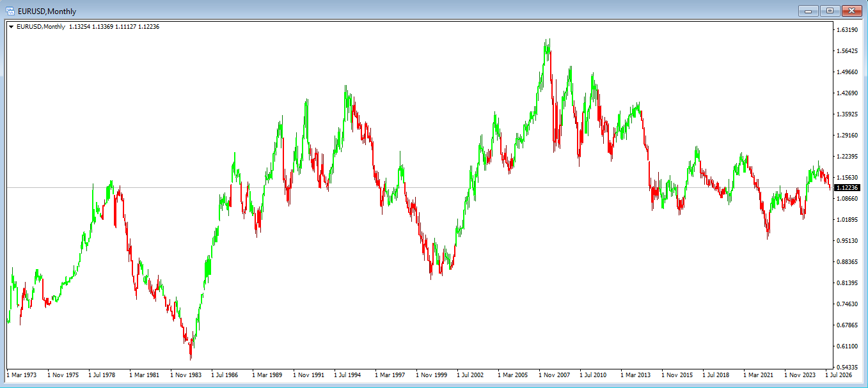The width and height of the screenshot is (868, 388).
Task: Click price level 0.61100 on price axis
Action: (x=847, y=346)
